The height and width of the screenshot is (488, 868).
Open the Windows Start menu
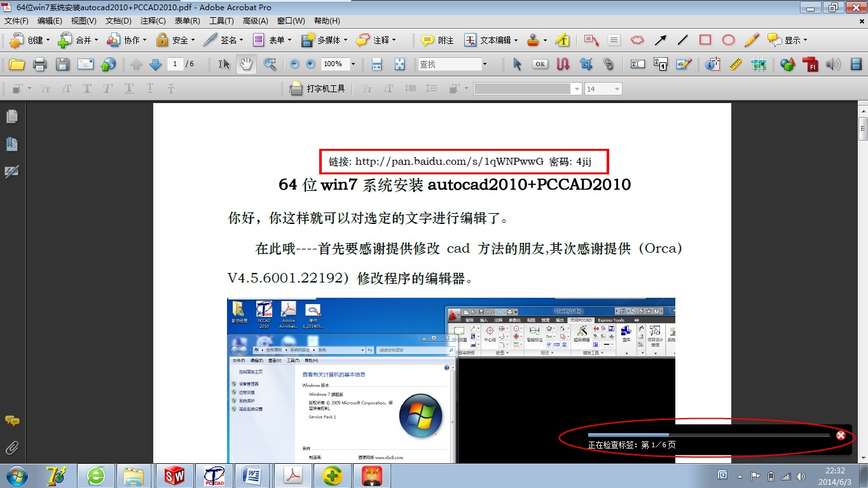tap(17, 475)
